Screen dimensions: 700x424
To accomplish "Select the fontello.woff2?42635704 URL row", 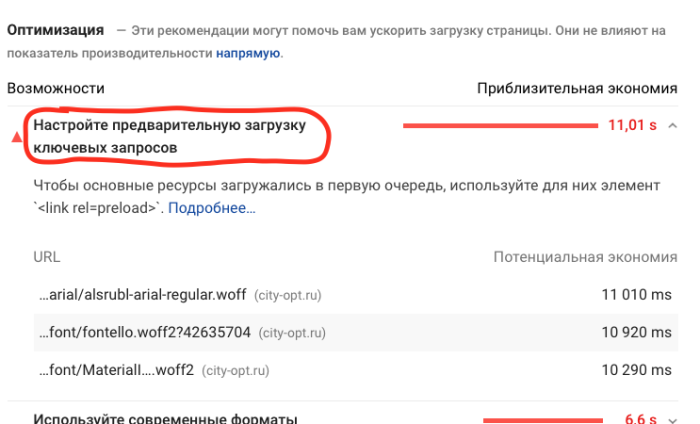I will pos(356,333).
